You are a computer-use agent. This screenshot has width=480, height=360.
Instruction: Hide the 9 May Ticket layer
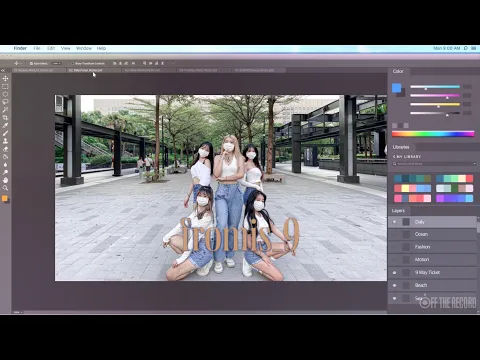tap(395, 272)
